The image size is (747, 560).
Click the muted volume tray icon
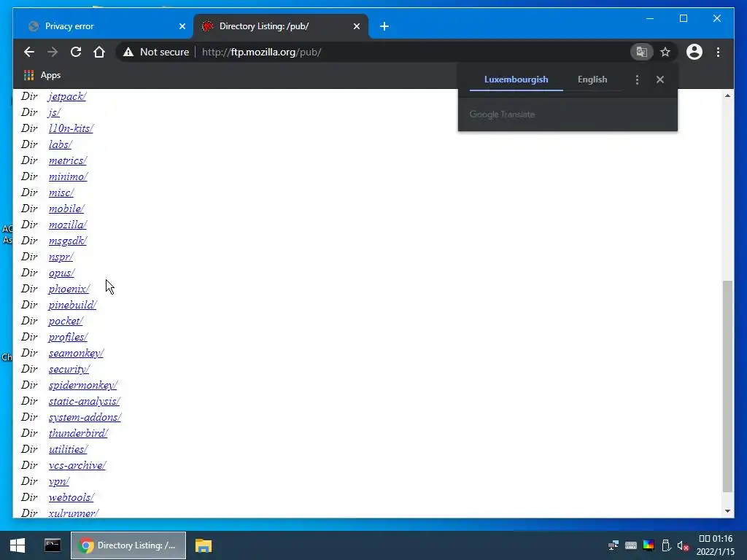(x=683, y=545)
